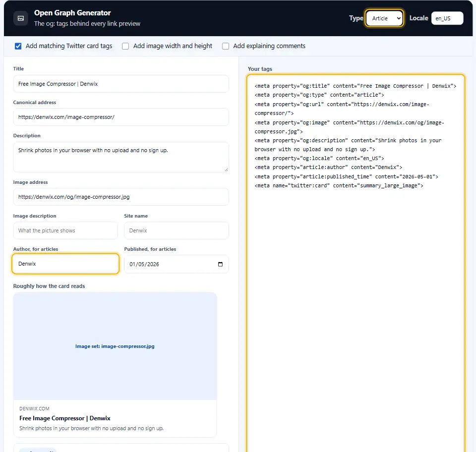Click the Title input field
Image resolution: width=476 pixels, height=452 pixels.
(x=121, y=84)
